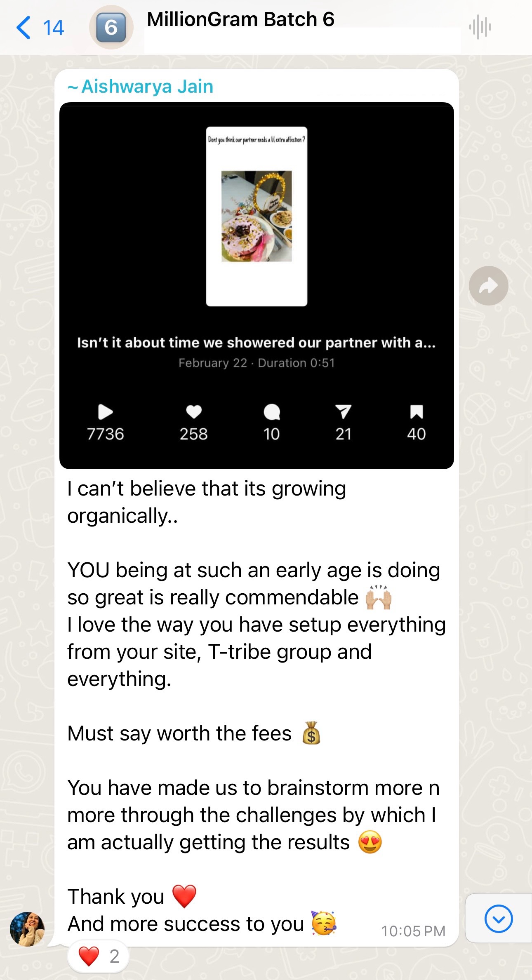Tap the message text "Must say worth the fees"
Image resolution: width=532 pixels, height=980 pixels.
(x=180, y=733)
